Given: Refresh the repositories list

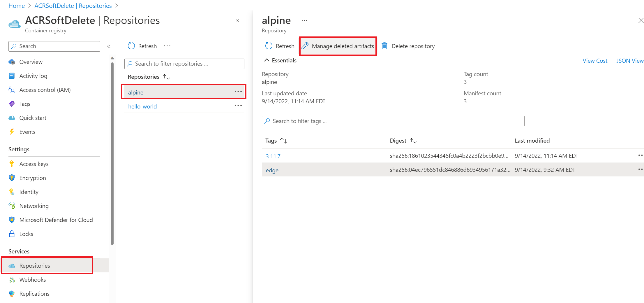Looking at the screenshot, I should [142, 46].
